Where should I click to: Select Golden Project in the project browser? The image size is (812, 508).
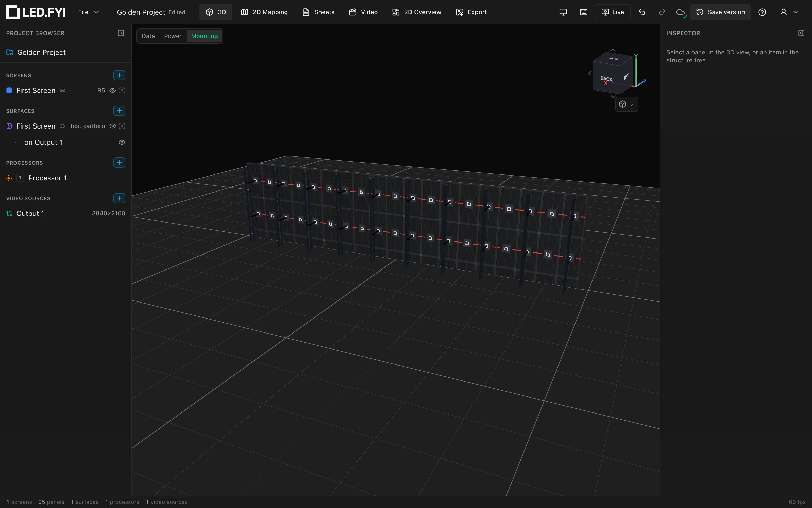click(66, 52)
